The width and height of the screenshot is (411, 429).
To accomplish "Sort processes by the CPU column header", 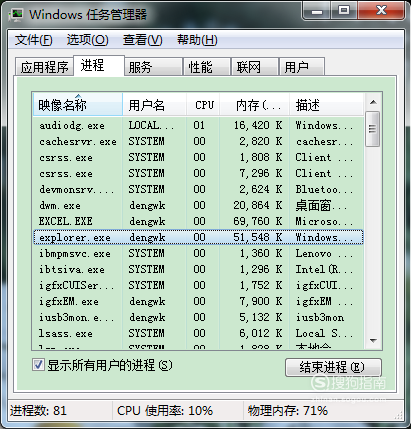I will (x=203, y=105).
